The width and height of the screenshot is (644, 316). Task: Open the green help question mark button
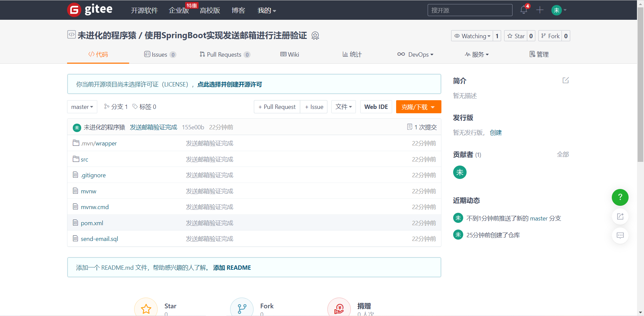pos(620,197)
